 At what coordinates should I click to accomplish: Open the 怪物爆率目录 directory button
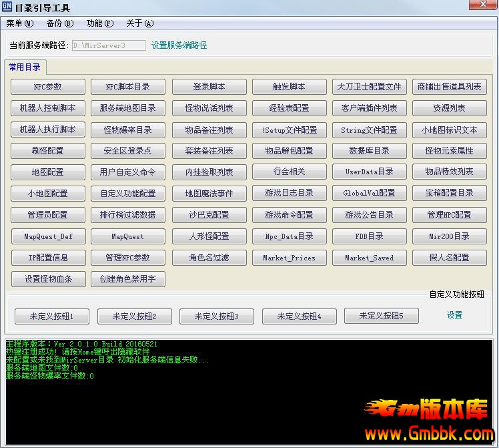(128, 130)
